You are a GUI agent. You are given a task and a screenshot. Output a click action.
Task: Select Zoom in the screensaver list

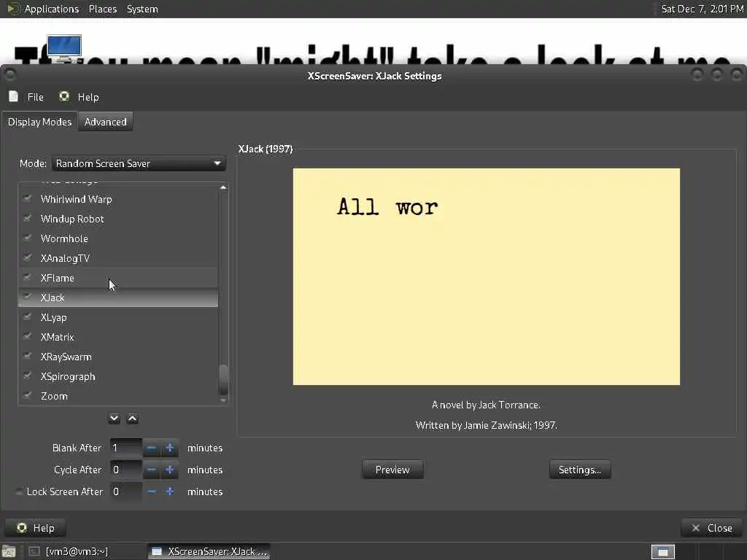[x=118, y=396]
